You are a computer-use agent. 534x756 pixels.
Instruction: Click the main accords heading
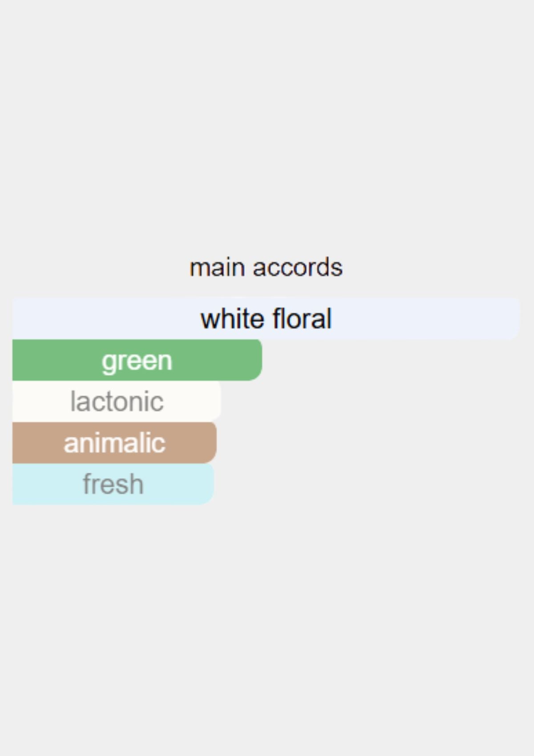266,268
